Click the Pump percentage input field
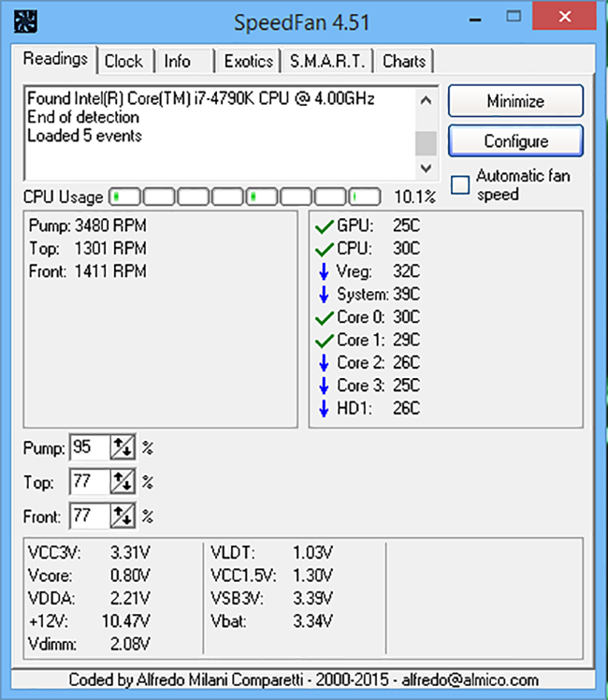Screen dimensions: 608x700 tap(90, 447)
